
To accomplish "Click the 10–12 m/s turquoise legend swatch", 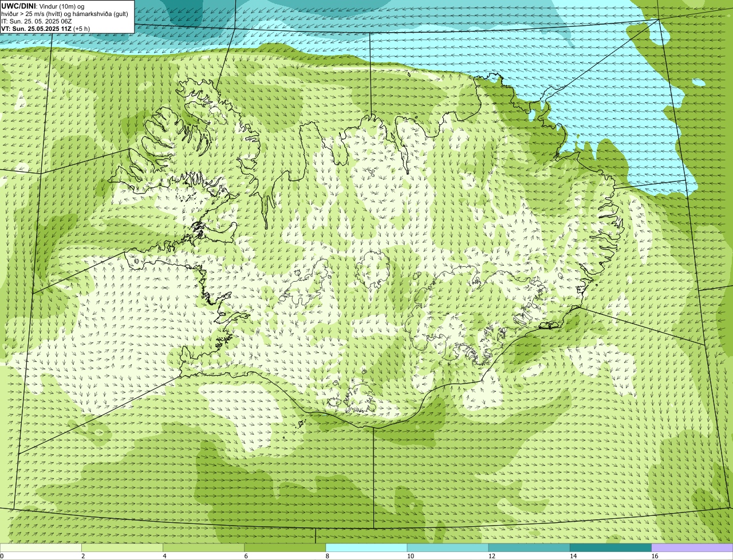I will pyautogui.click(x=448, y=548).
